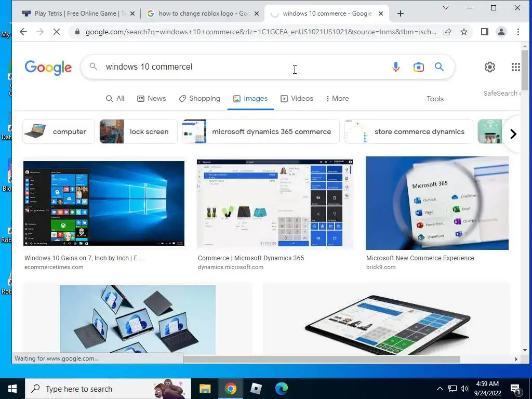Select the All search results tab
This screenshot has height=399, width=532.
(115, 98)
